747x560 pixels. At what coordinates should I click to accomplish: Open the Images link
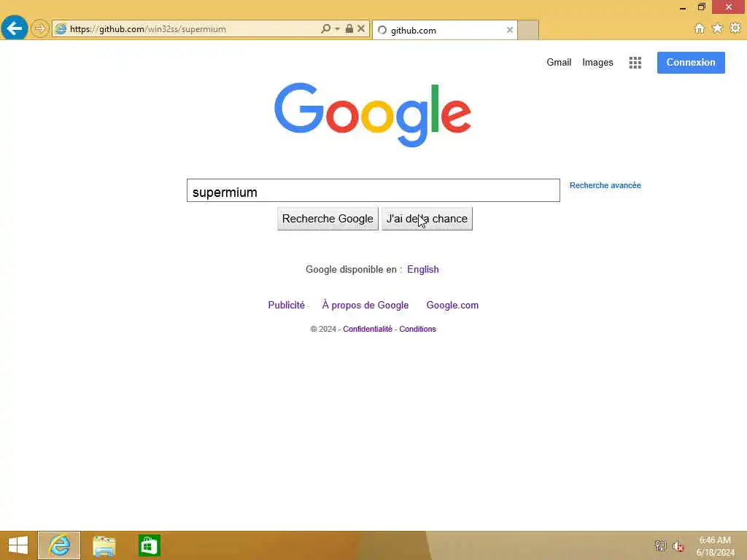click(597, 63)
